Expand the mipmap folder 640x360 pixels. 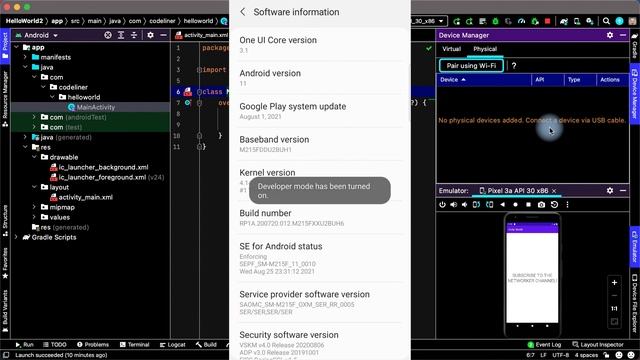coord(35,207)
